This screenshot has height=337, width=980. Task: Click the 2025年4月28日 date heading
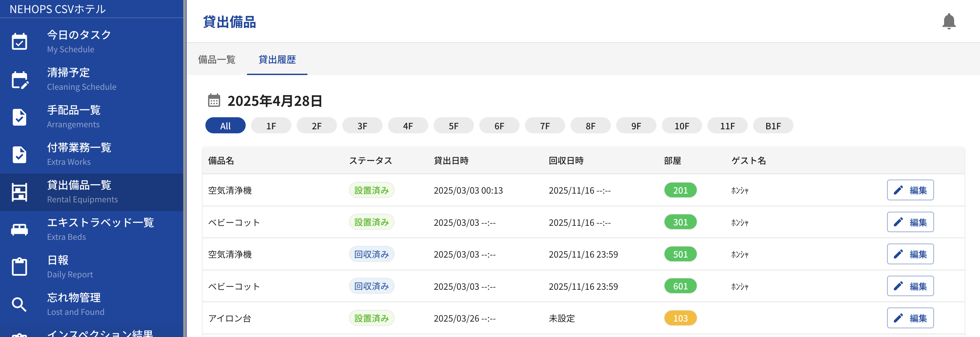click(x=275, y=101)
